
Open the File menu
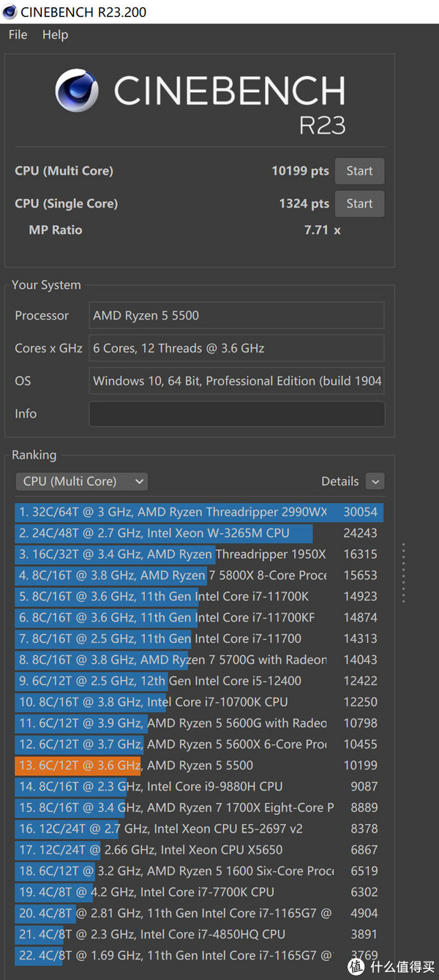pos(18,34)
